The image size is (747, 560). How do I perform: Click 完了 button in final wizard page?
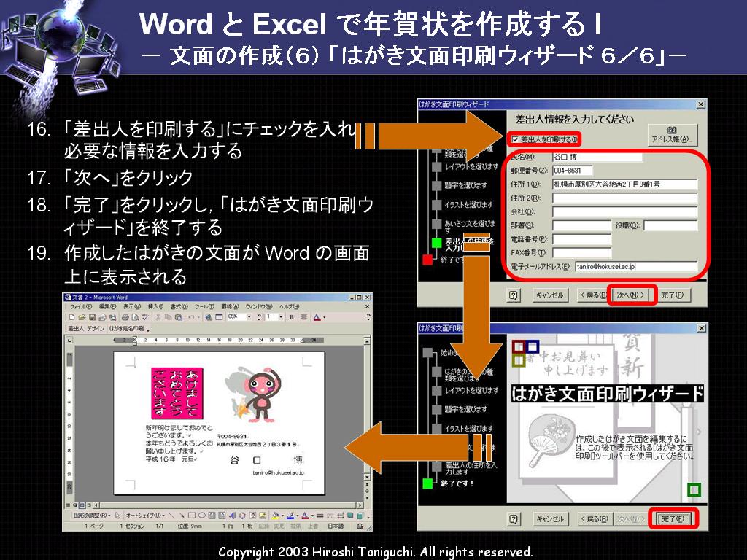[x=673, y=518]
